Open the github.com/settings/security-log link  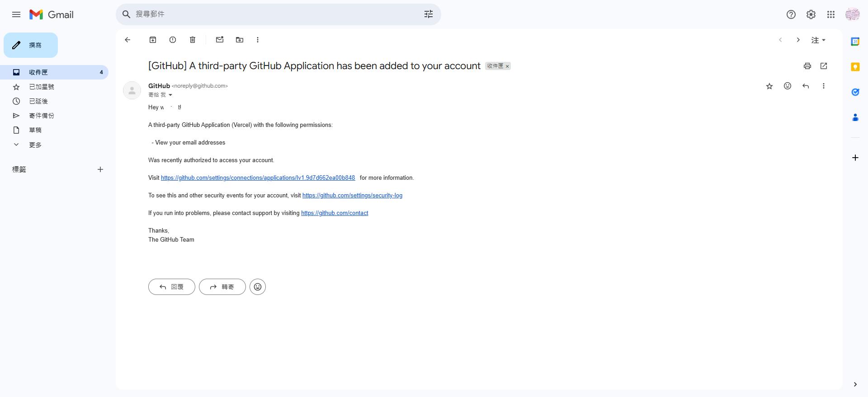tap(352, 196)
